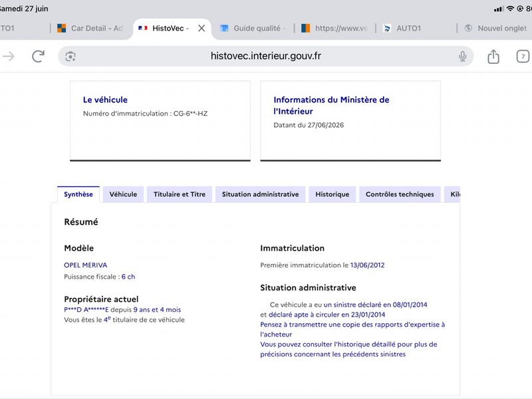The image size is (532, 399).
Task: Click the histovec.interieur.gouv.fr address field
Action: point(265,56)
